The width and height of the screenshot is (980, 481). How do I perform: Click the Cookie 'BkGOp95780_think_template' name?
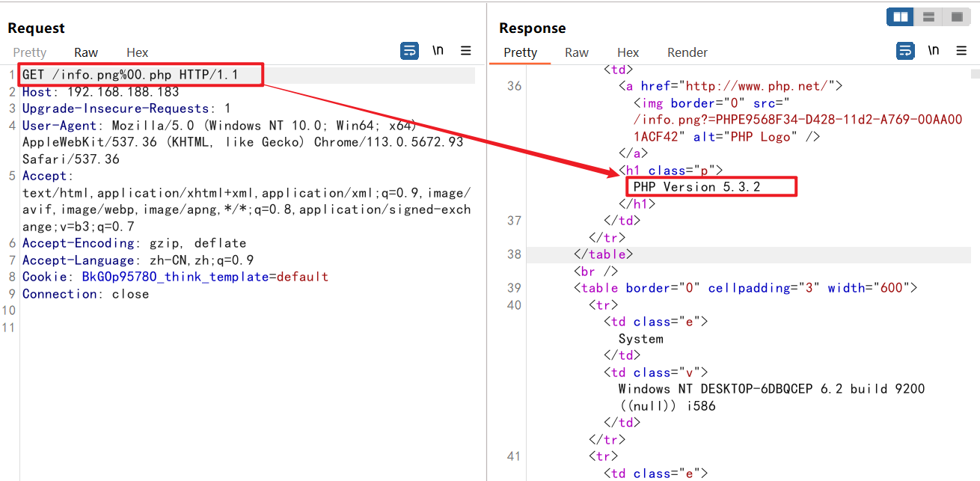175,277
